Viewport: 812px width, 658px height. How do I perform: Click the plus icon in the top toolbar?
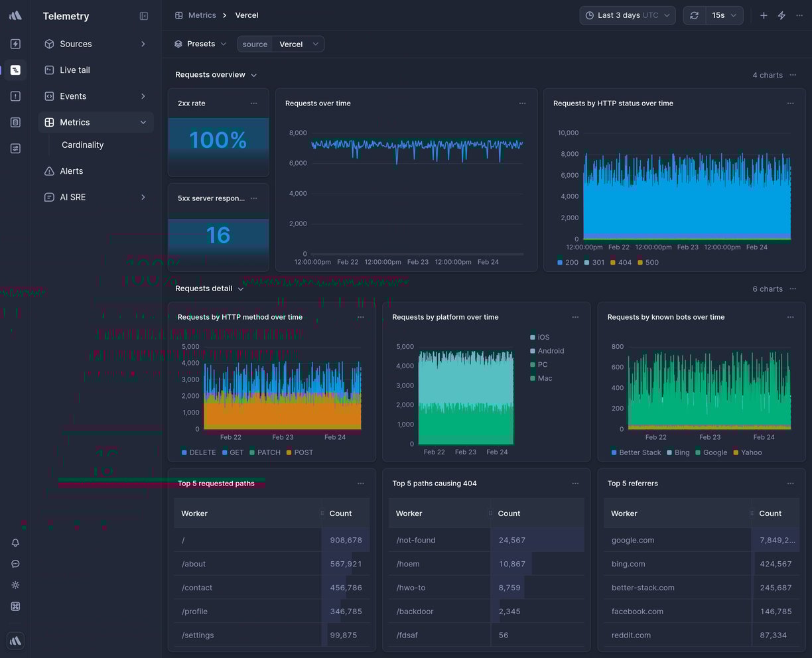[x=763, y=15]
